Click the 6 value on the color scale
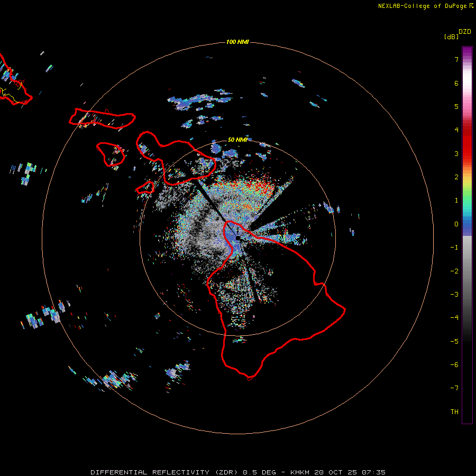Viewport: 476px width, 476px height. [x=456, y=83]
